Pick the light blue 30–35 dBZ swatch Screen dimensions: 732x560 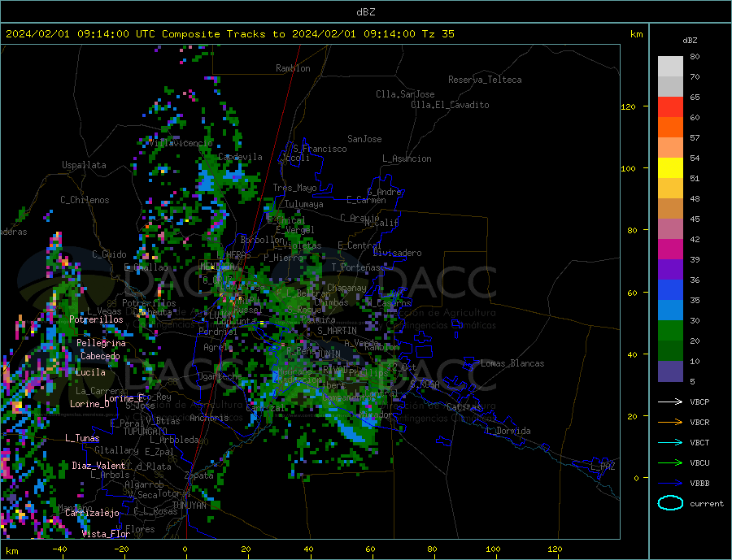[670, 310]
